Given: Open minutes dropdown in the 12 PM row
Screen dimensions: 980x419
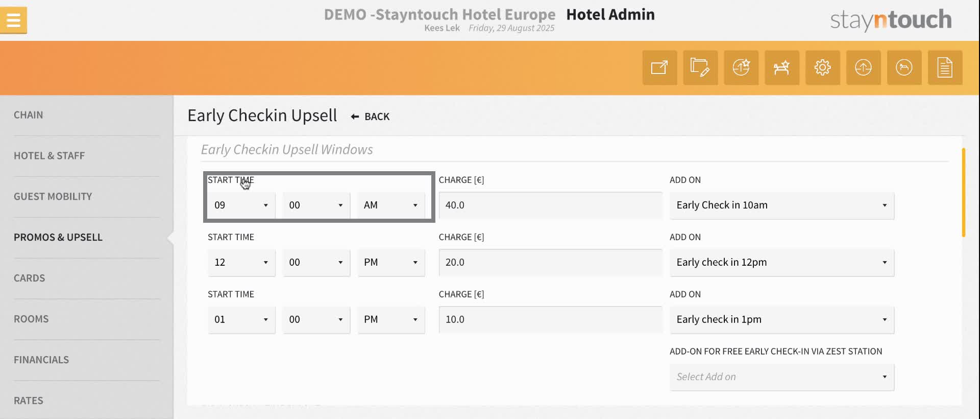Looking at the screenshot, I should pos(316,263).
